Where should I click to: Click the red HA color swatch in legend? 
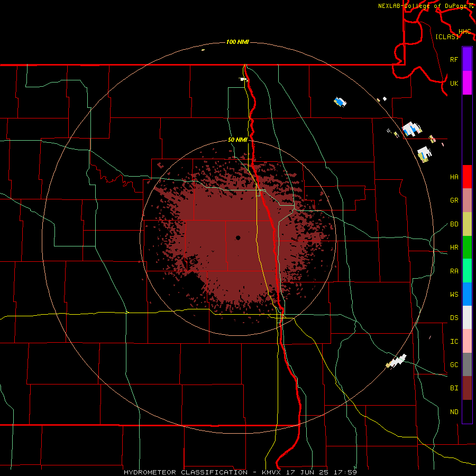467,177
